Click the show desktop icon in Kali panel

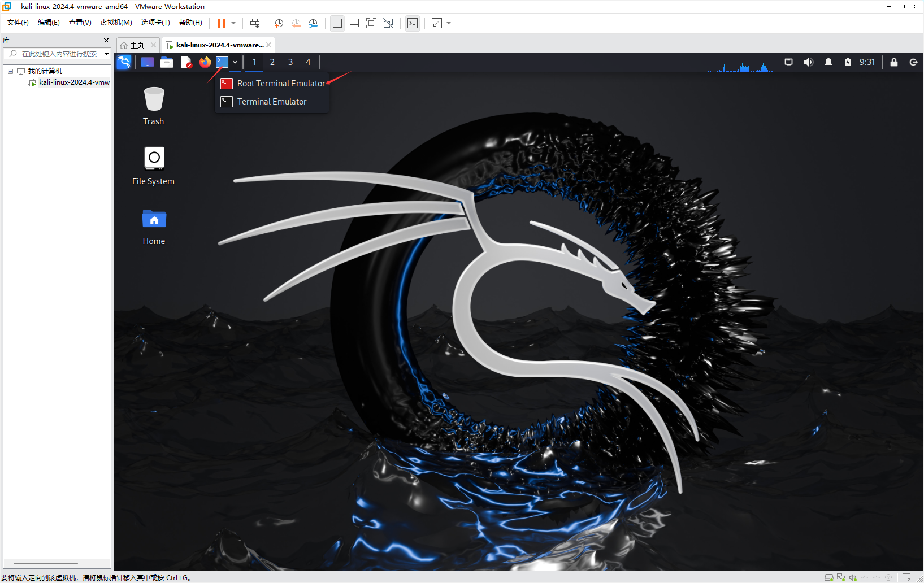148,62
